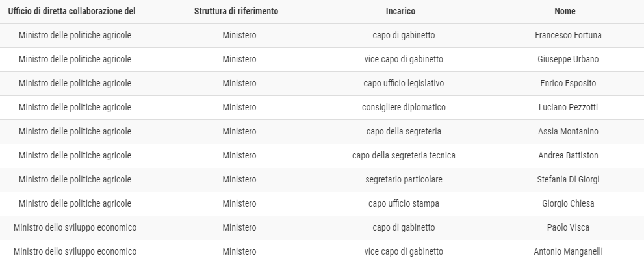Click the 'Incarico' column header

coord(400,12)
